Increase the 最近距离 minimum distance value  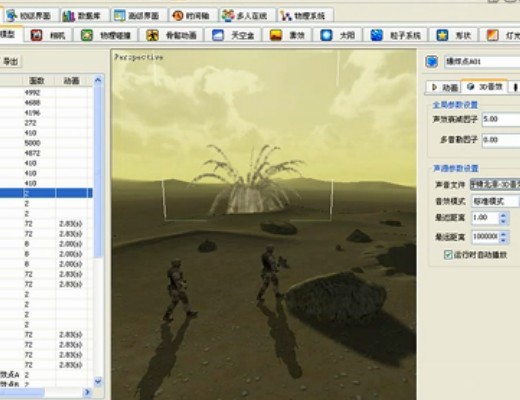click(503, 215)
